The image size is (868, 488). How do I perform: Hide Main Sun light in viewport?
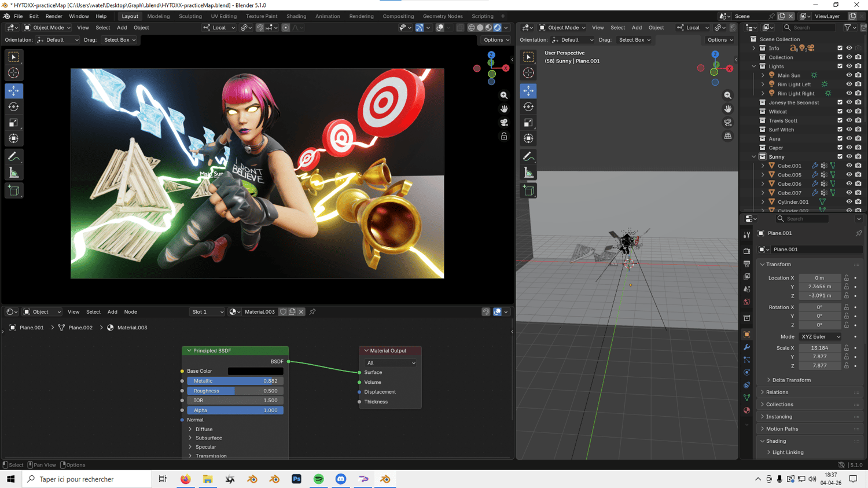pos(849,75)
